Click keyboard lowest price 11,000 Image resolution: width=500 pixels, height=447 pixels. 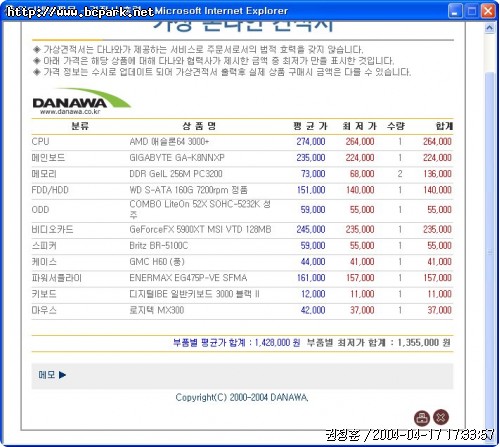[x=362, y=294]
